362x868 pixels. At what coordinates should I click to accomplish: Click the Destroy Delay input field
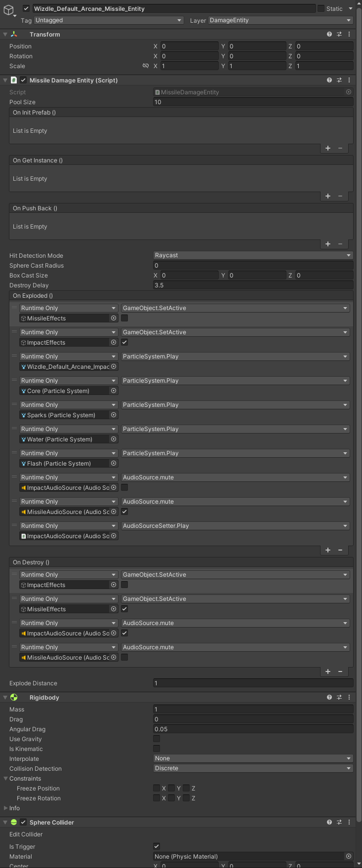point(253,285)
